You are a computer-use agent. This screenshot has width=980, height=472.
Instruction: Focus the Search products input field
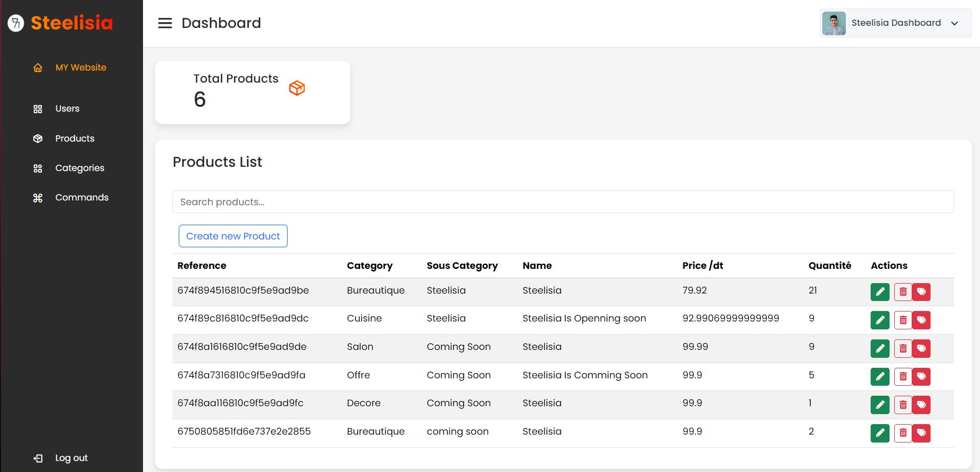pyautogui.click(x=563, y=202)
